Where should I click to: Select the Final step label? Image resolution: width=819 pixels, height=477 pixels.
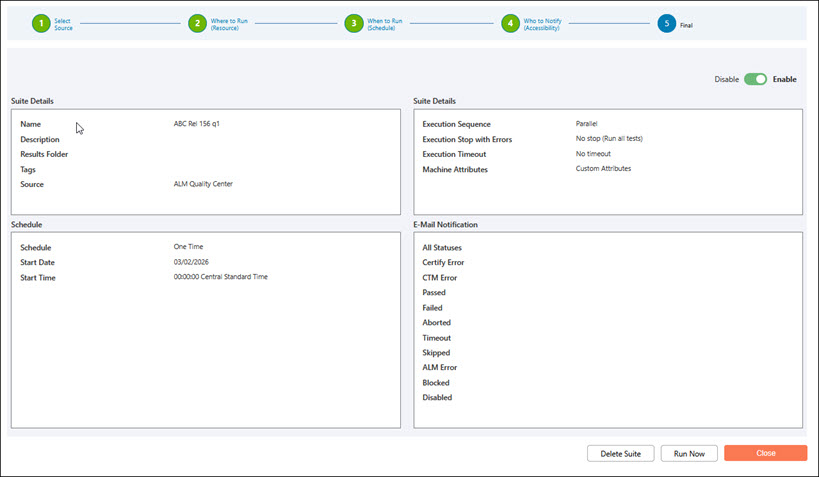(686, 25)
